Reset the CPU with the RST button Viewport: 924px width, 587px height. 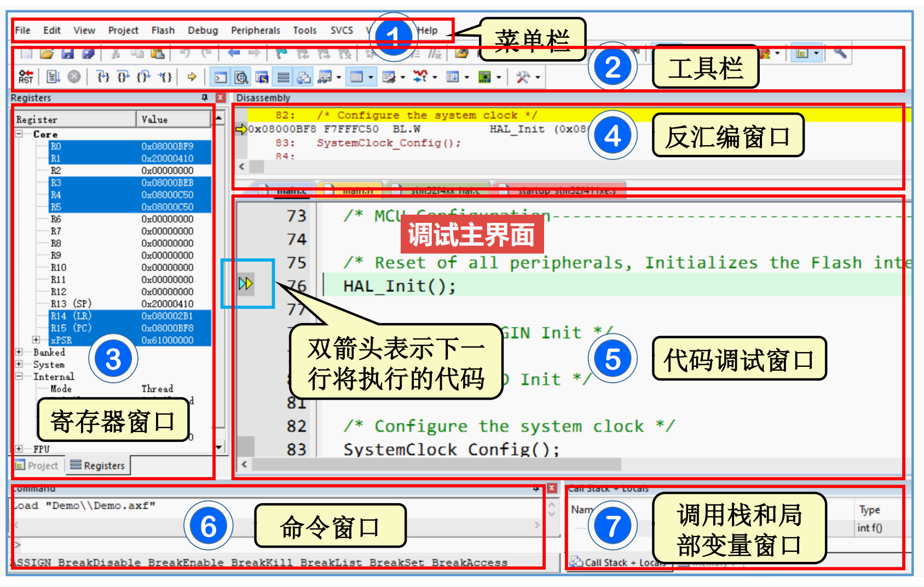(26, 77)
